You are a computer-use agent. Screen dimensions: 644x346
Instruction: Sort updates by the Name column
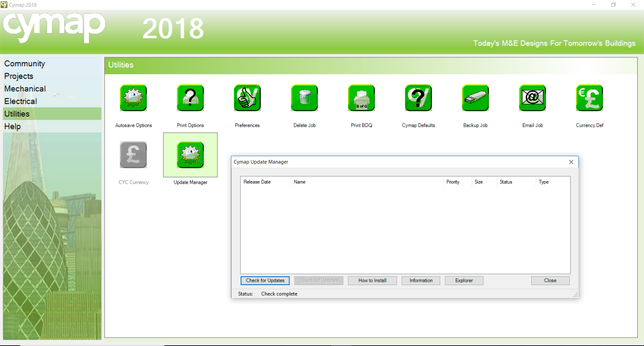coord(367,182)
